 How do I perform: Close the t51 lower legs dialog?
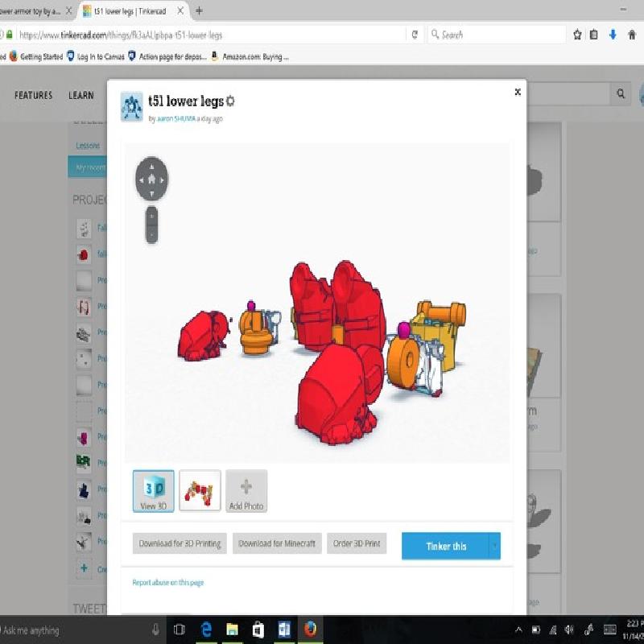(518, 92)
